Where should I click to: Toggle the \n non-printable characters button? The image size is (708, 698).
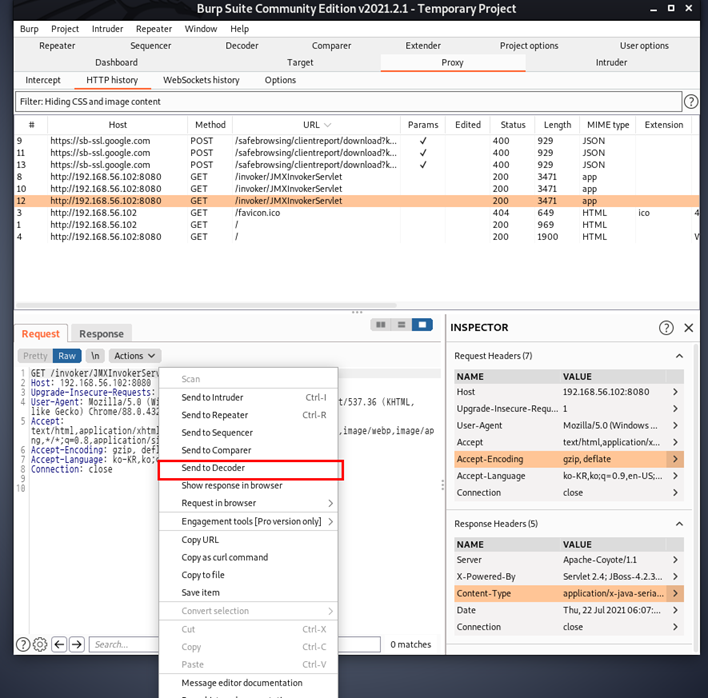point(95,356)
